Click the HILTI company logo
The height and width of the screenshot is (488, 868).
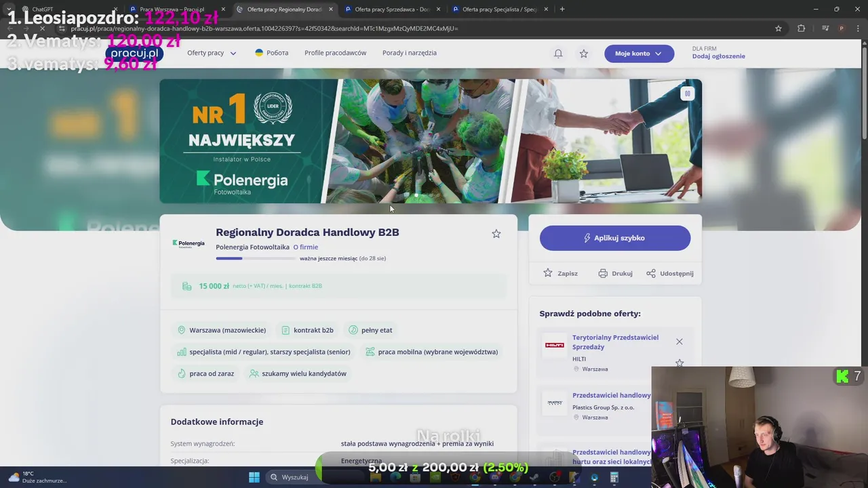(555, 346)
